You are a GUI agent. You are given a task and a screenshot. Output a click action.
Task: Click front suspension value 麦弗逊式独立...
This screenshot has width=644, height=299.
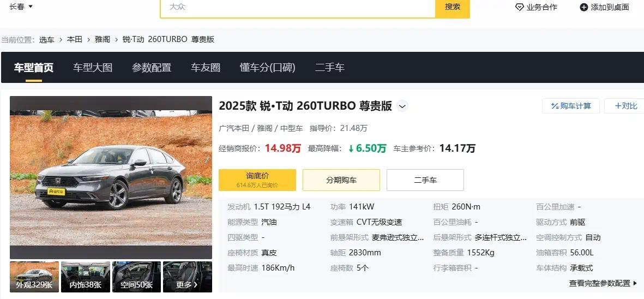click(x=398, y=237)
